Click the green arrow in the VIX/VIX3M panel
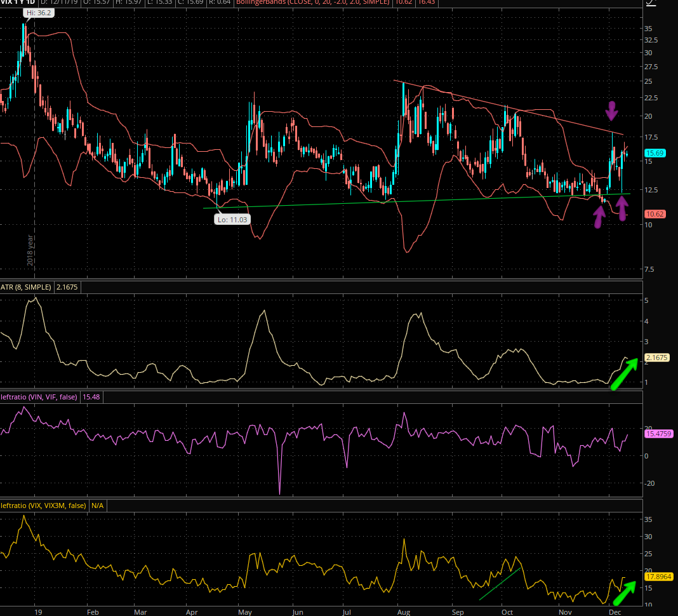This screenshot has width=678, height=616. click(x=624, y=592)
